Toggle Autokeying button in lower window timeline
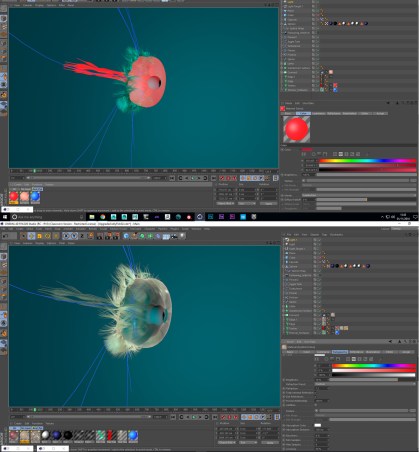 (230, 417)
